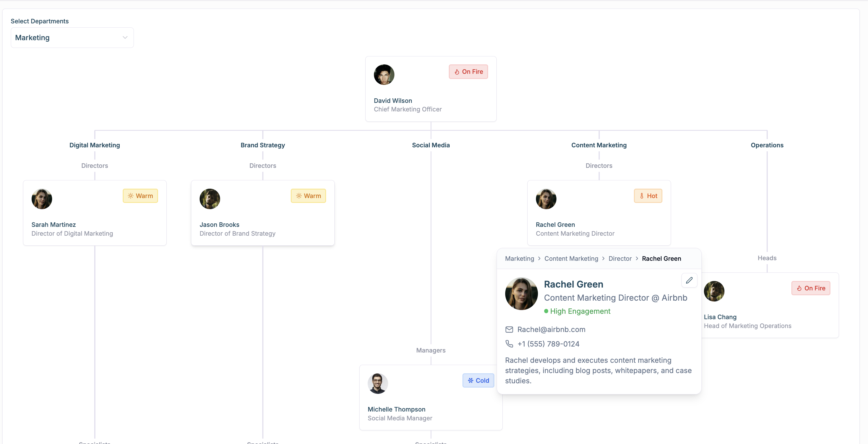Click Director breadcrumb item in popup

620,258
